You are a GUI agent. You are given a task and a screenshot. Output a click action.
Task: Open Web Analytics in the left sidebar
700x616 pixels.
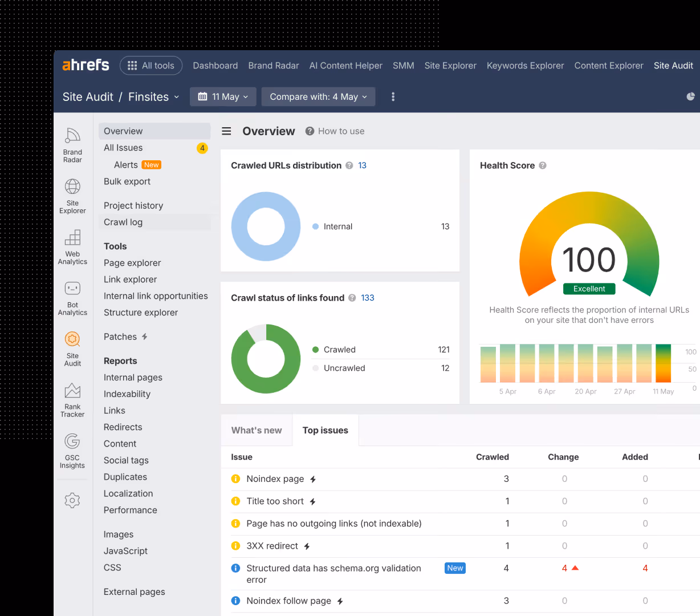[72, 247]
